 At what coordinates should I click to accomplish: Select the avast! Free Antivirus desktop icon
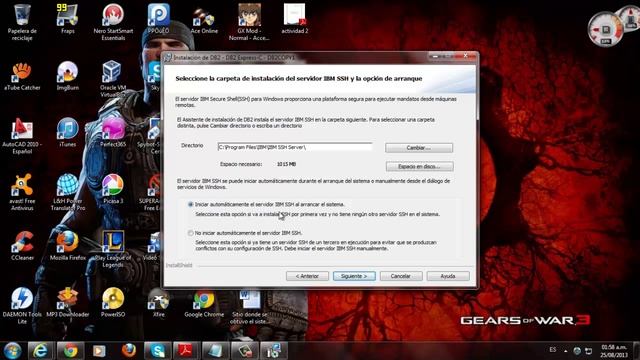pos(22,193)
